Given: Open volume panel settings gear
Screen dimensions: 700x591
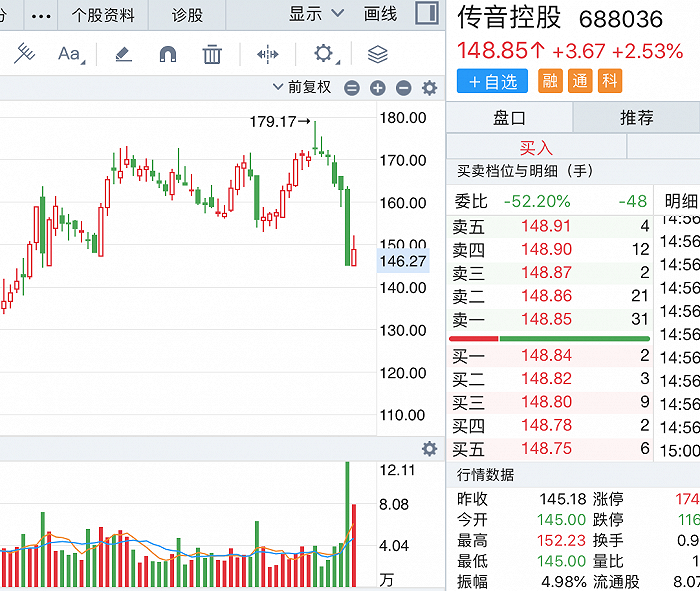Looking at the screenshot, I should coord(429,449).
